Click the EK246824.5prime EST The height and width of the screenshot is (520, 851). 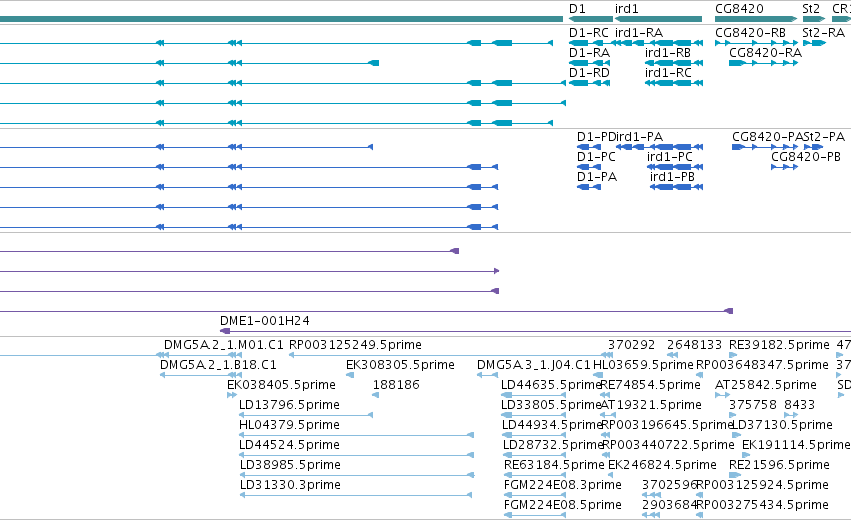[x=662, y=465]
